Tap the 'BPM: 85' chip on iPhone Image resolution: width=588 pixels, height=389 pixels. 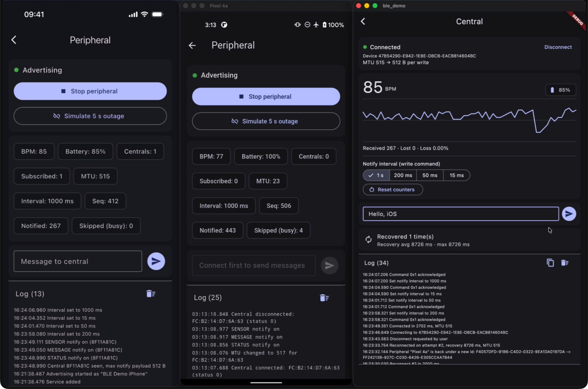coord(34,152)
